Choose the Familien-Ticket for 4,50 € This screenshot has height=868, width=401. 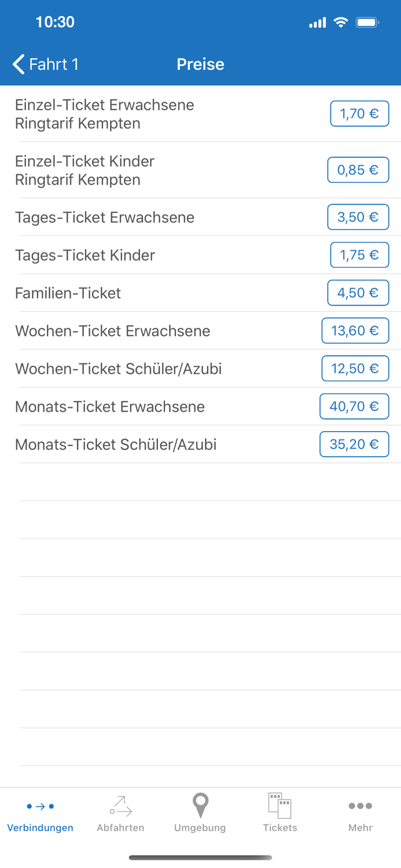coord(358,293)
